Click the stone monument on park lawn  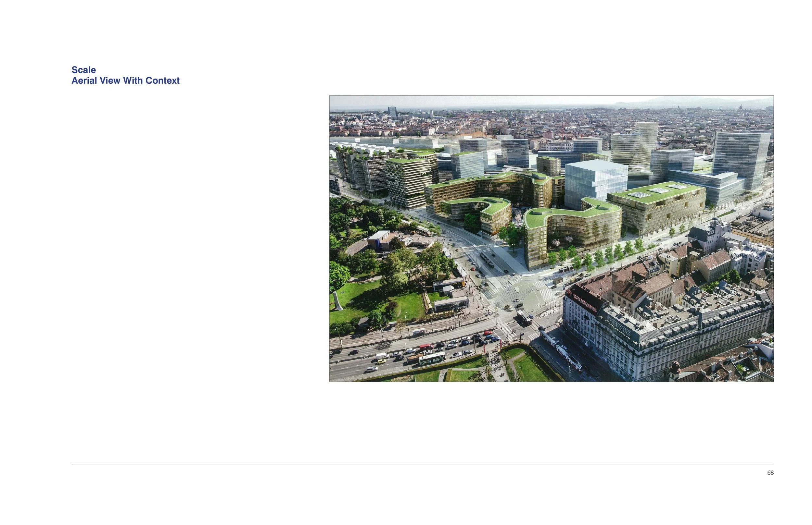click(x=337, y=302)
